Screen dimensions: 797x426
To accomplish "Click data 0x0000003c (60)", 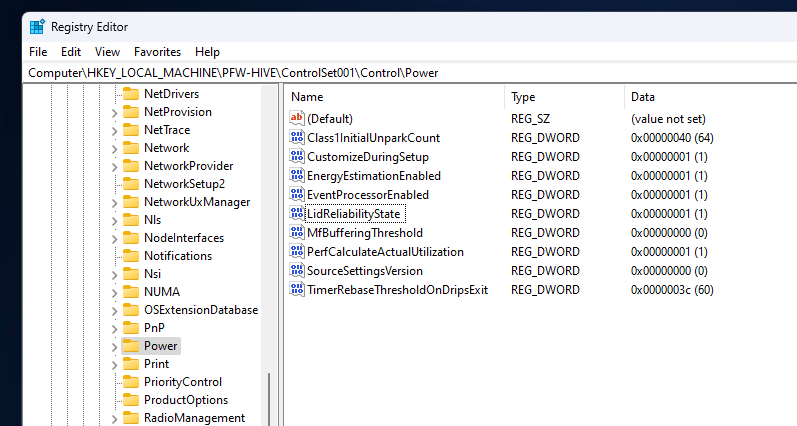I will (672, 290).
